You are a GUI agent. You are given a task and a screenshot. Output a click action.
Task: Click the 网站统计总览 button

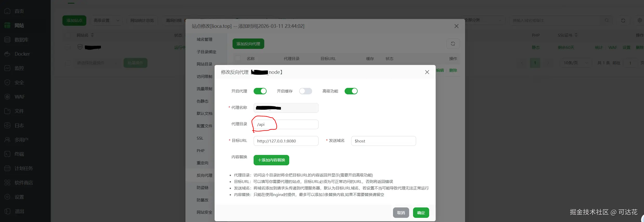tap(142, 20)
